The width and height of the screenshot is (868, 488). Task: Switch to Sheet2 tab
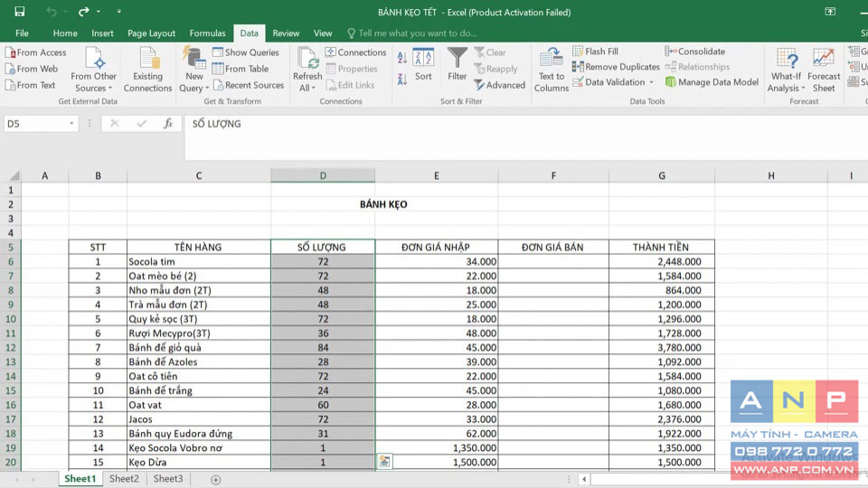point(124,479)
